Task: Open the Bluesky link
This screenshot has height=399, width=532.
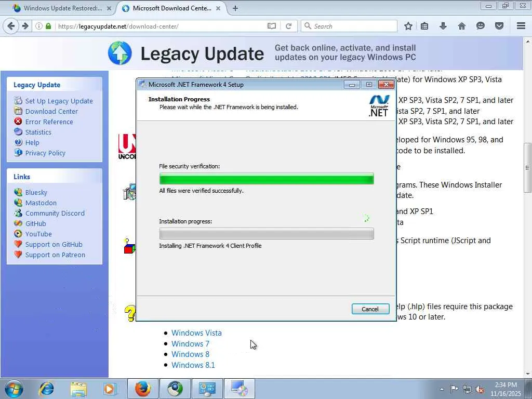Action: [x=36, y=192]
